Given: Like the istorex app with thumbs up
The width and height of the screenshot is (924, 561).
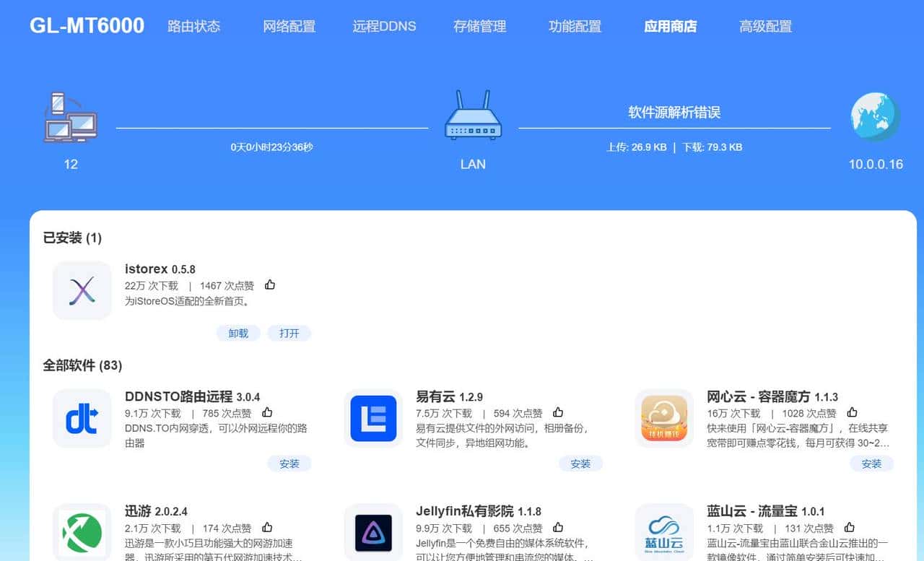Looking at the screenshot, I should point(269,284).
